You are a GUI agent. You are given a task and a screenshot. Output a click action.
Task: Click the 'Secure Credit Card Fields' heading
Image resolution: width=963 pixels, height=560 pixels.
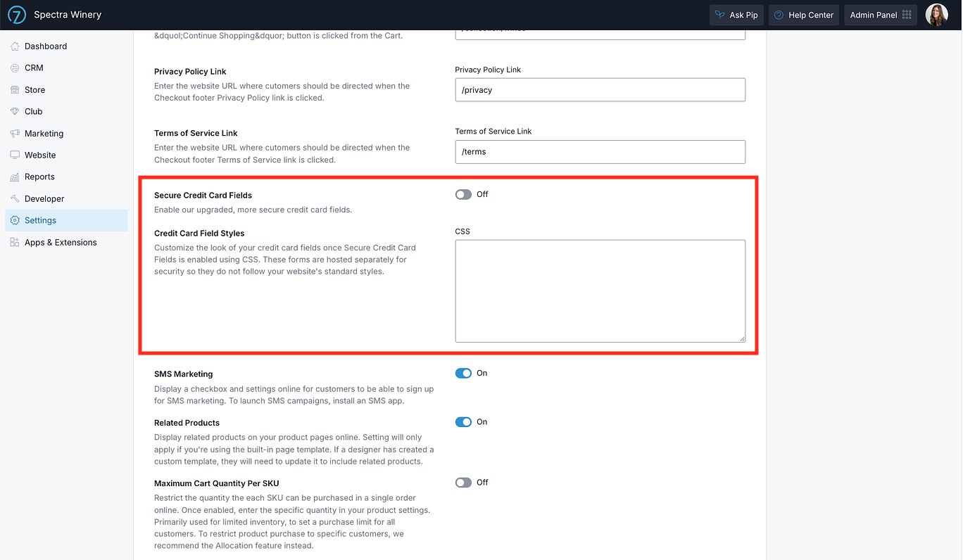tap(203, 196)
